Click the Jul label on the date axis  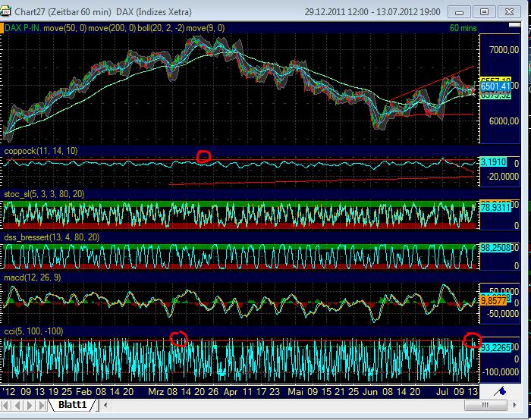tap(442, 392)
